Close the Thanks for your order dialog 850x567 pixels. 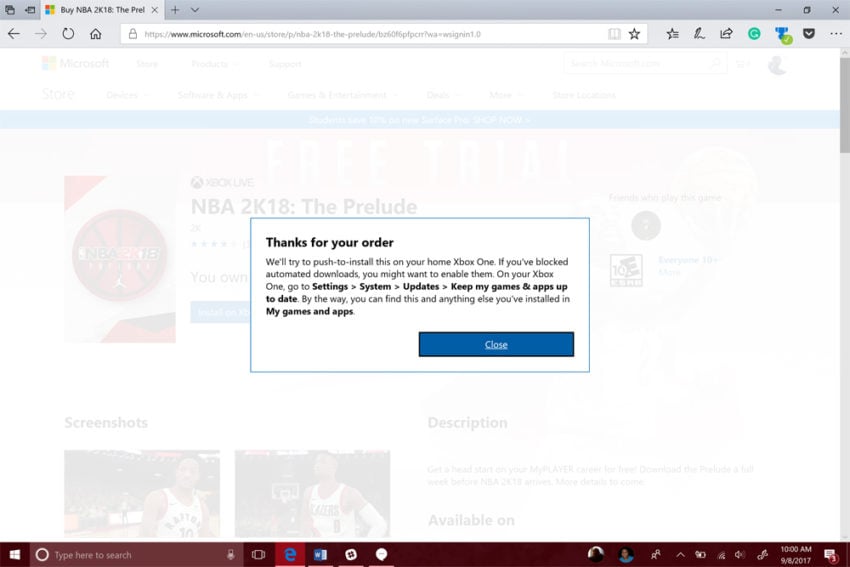[496, 344]
